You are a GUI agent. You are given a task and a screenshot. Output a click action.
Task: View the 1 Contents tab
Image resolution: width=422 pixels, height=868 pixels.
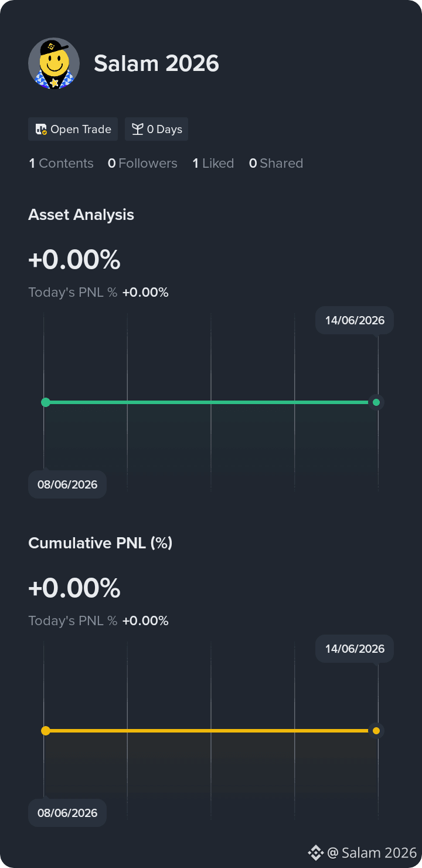click(62, 164)
